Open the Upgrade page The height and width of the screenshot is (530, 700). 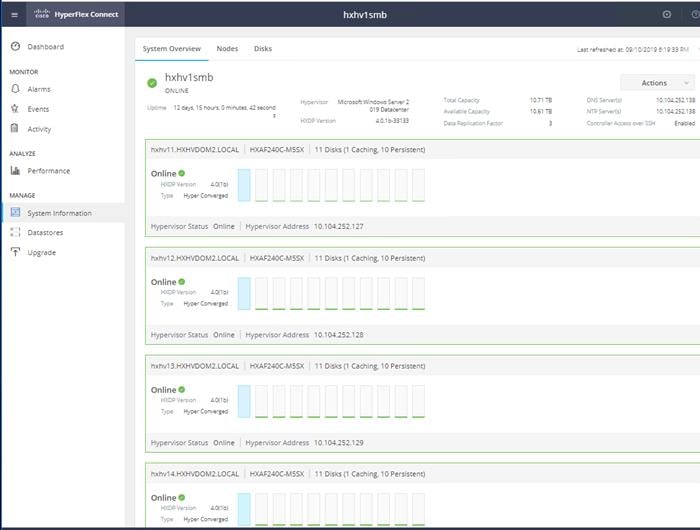click(x=42, y=252)
